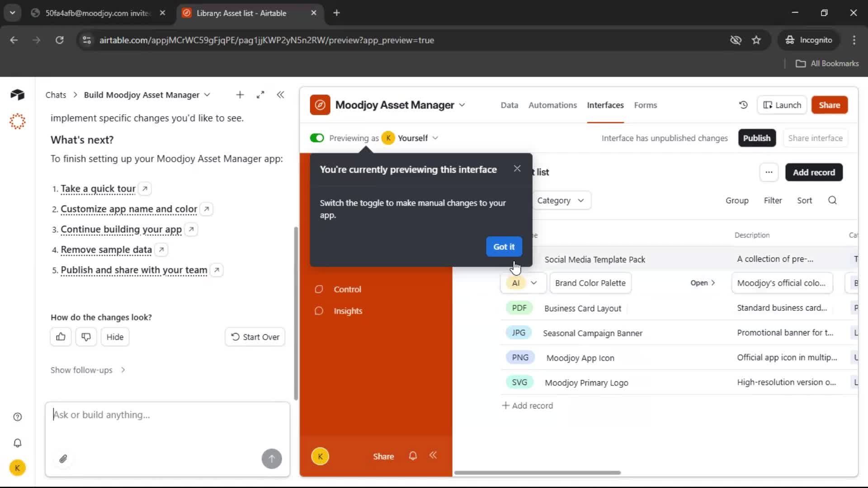Open the Sort option
Image resolution: width=868 pixels, height=488 pixels.
click(x=804, y=200)
